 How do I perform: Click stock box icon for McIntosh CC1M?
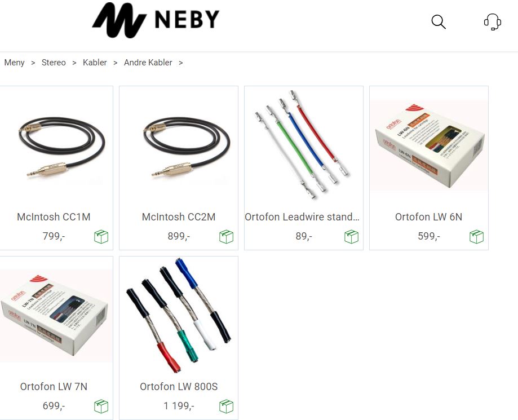tap(101, 237)
